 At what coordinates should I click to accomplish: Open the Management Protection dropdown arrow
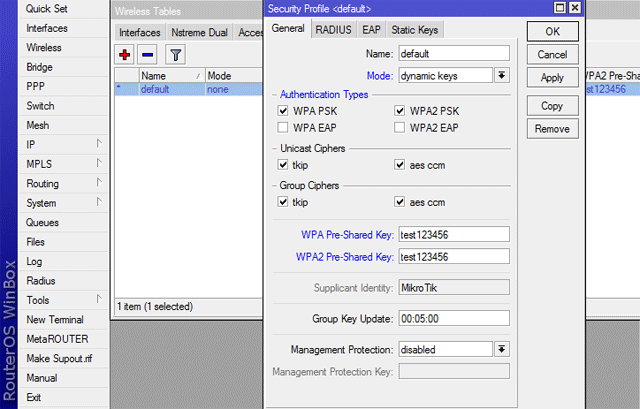tap(502, 349)
